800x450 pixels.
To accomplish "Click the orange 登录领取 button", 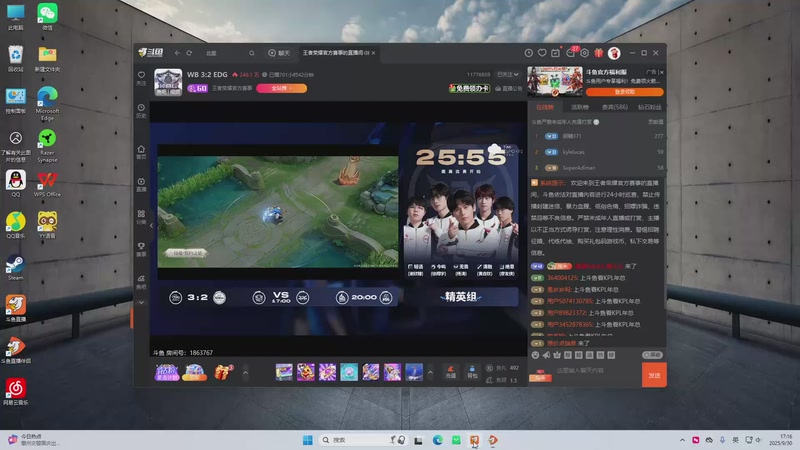I will (624, 92).
